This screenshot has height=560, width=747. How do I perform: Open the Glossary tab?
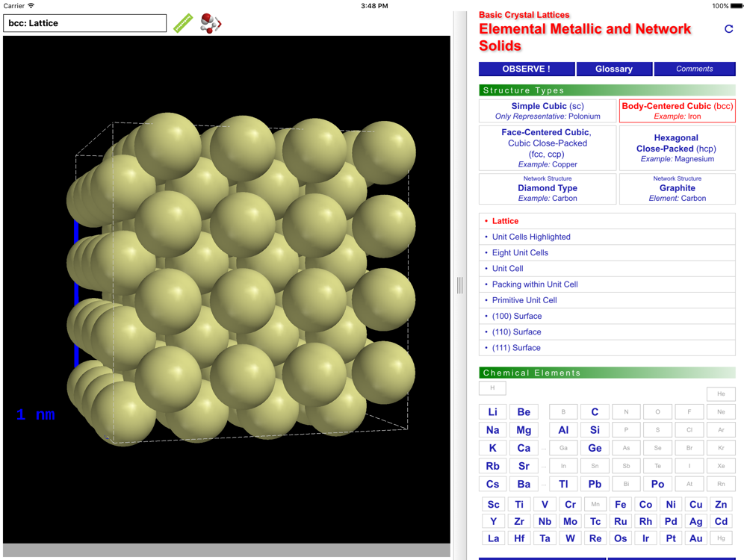(x=614, y=69)
